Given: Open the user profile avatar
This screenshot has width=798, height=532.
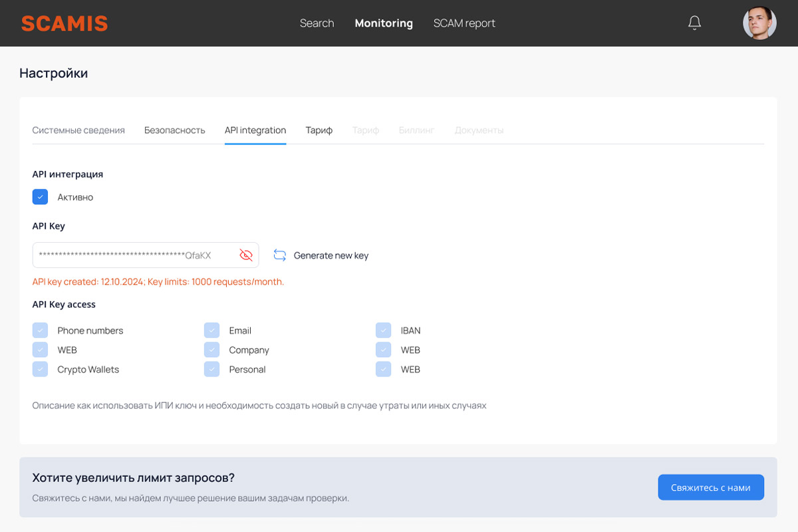Looking at the screenshot, I should pos(759,23).
